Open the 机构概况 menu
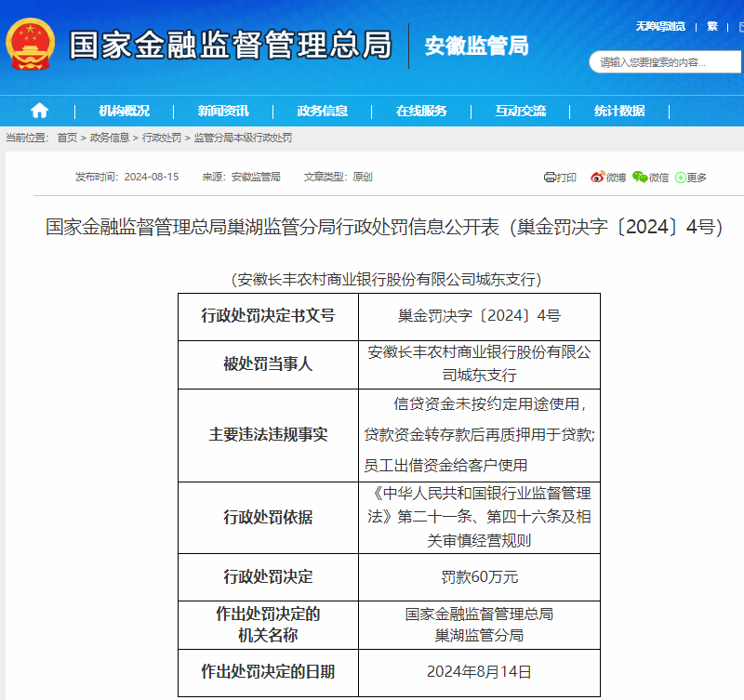Screen dimensions: 744x700 point(125,111)
